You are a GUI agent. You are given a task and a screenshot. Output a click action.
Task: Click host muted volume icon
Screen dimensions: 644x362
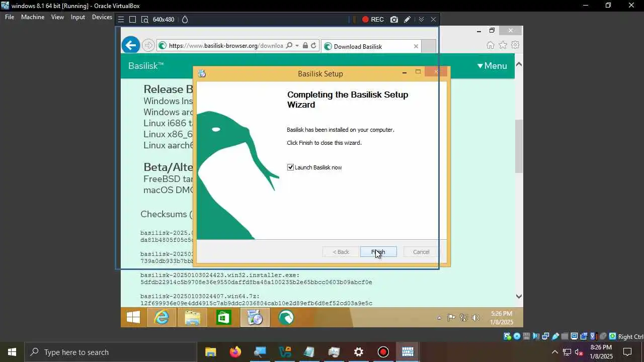[579, 352]
